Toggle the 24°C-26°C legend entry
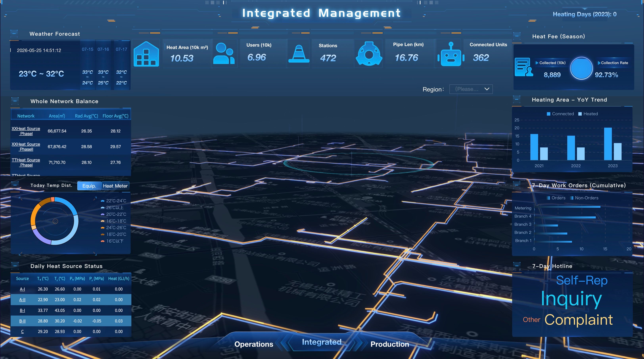Image resolution: width=644 pixels, height=359 pixels. [x=113, y=227]
